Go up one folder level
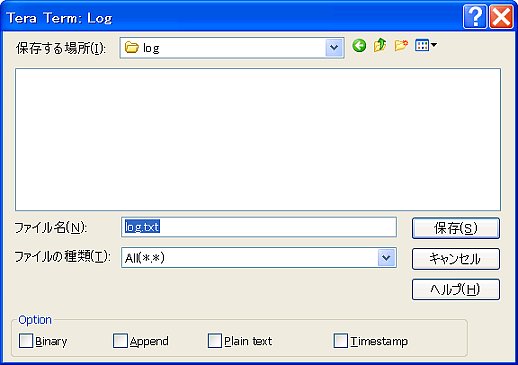 tap(380, 46)
